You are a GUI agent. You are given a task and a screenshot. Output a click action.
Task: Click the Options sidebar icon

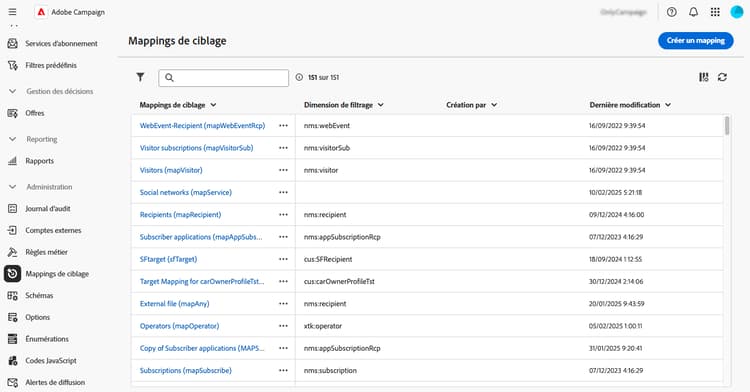[x=12, y=317]
